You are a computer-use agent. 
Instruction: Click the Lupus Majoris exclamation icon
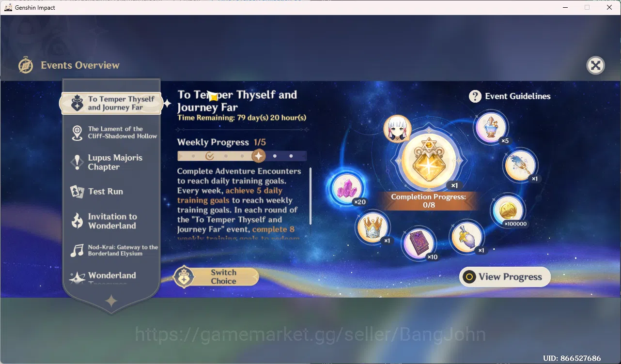pyautogui.click(x=77, y=163)
